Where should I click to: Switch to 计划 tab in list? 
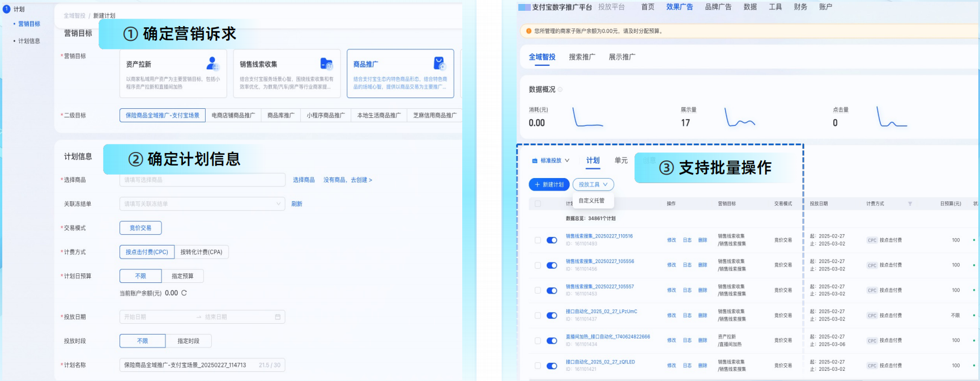click(x=593, y=160)
